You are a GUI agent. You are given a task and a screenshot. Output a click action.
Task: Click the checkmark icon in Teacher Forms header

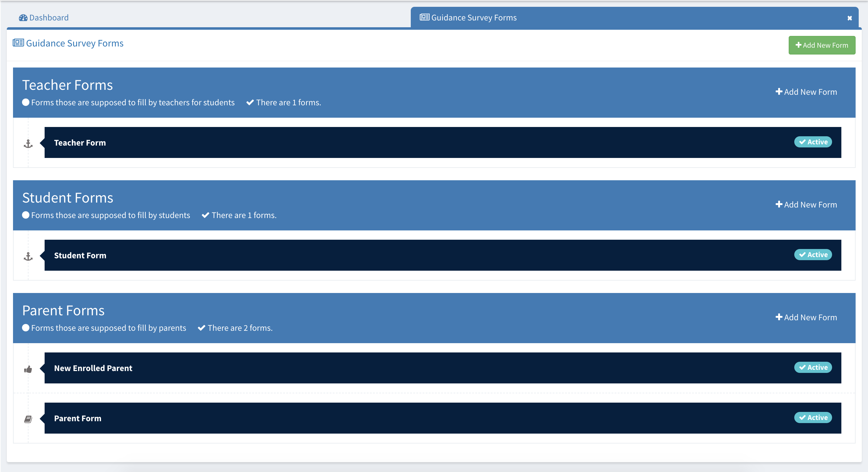[250, 103]
